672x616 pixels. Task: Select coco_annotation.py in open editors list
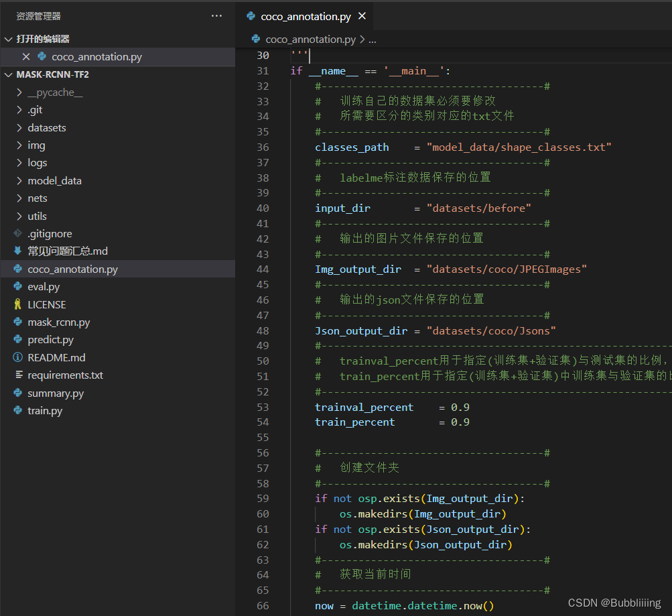click(x=118, y=56)
